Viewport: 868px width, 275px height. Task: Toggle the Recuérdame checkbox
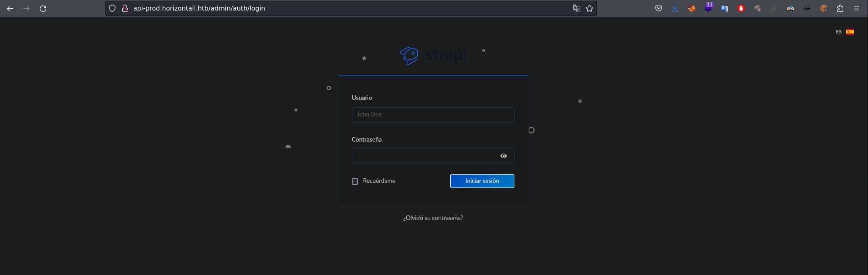[x=355, y=181]
